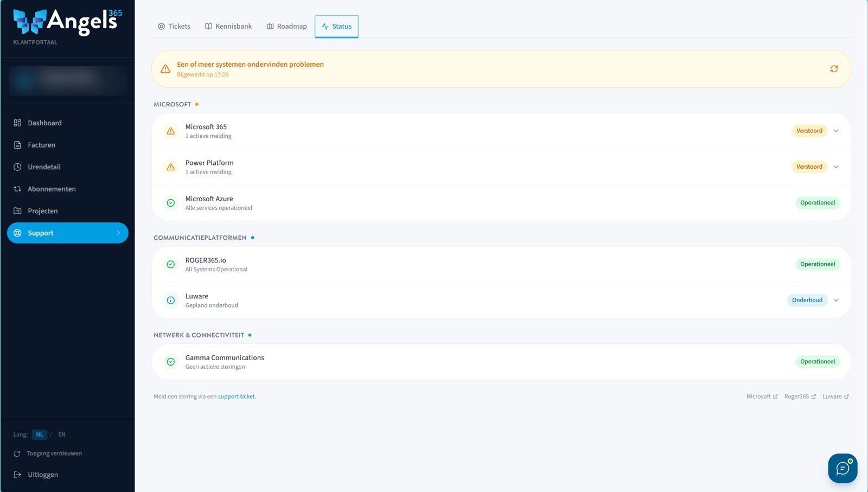Expand the Luware maintenance row chevron
This screenshot has height=492, width=868.
(x=836, y=300)
